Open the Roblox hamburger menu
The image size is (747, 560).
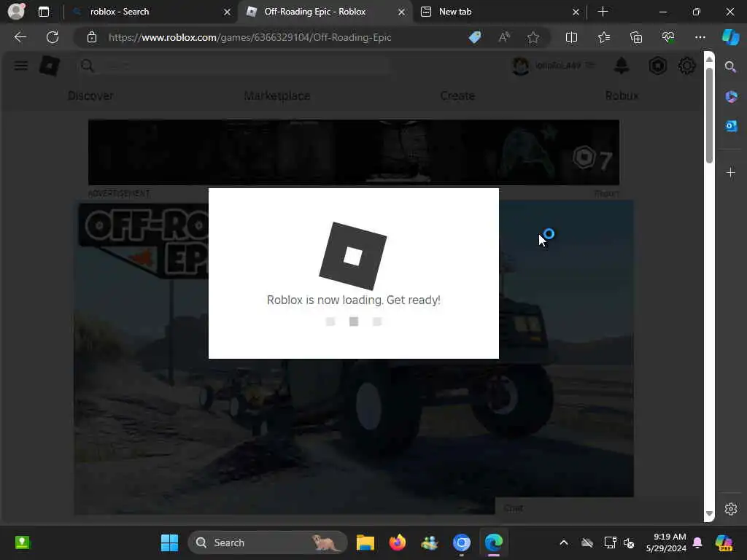point(20,66)
